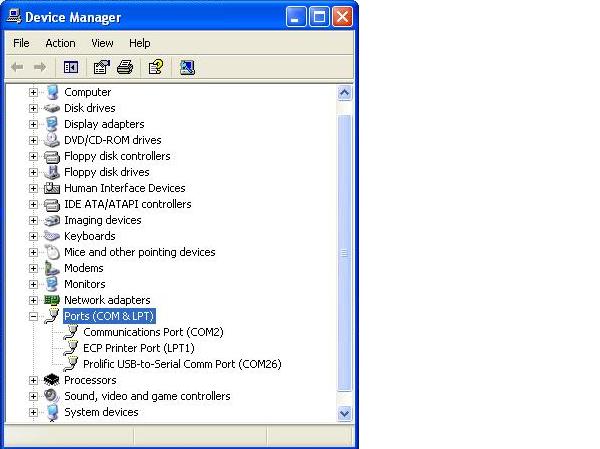Click the Mice and pointing devices icon
This screenshot has width=600, height=449.
click(52, 252)
